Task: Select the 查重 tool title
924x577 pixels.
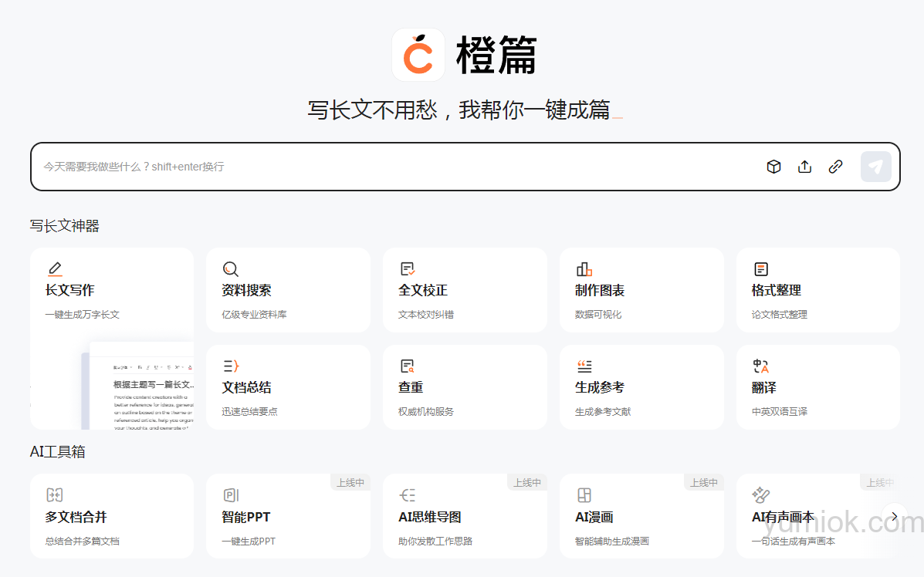Action: (x=411, y=387)
